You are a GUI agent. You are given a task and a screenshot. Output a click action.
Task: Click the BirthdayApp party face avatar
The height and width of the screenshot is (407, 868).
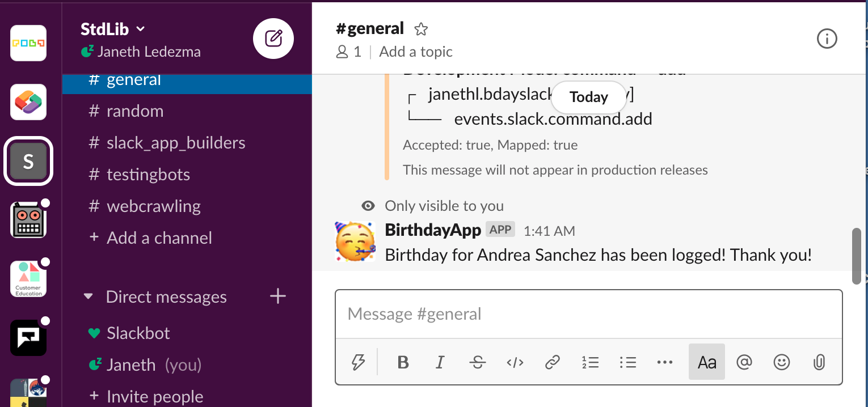coord(355,242)
